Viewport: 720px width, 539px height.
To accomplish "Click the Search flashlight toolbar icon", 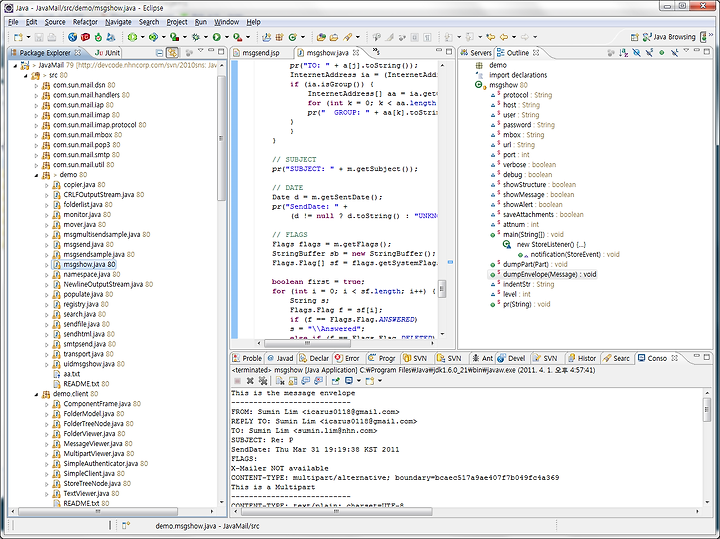I will pos(348,37).
